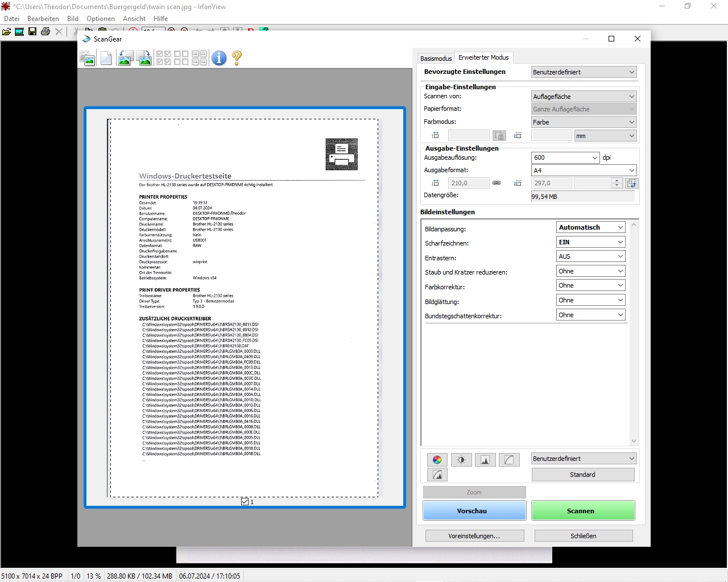Open the ScanGear information dialog
The height and width of the screenshot is (582, 728).
click(x=219, y=58)
